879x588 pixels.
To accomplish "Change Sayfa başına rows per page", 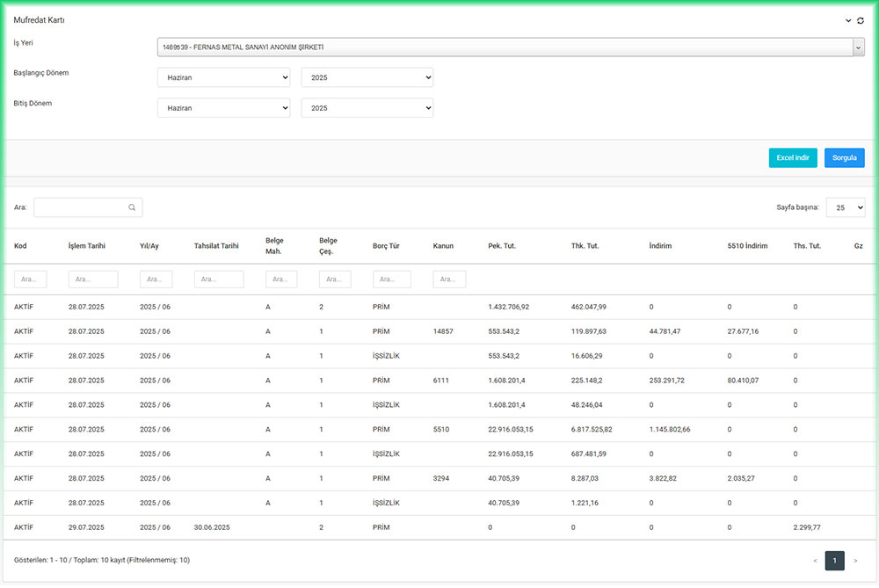I will pos(845,207).
